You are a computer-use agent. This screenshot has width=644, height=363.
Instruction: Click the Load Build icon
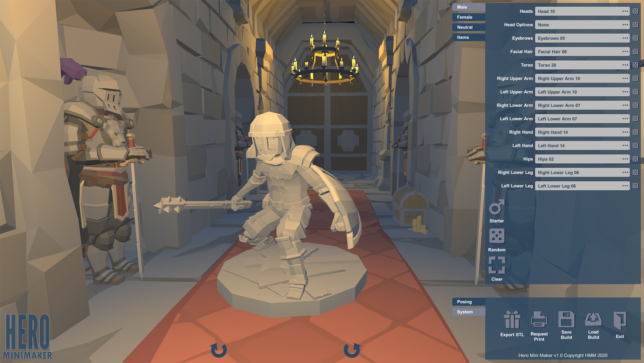tap(593, 320)
